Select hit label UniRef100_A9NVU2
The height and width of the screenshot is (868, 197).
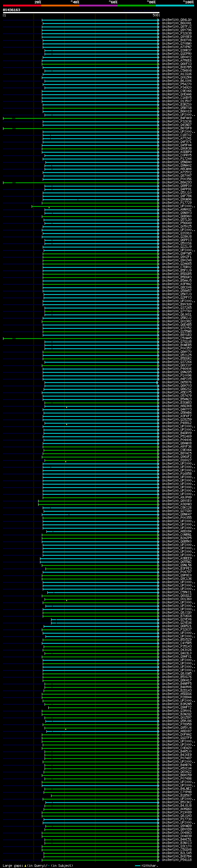click(x=176, y=210)
